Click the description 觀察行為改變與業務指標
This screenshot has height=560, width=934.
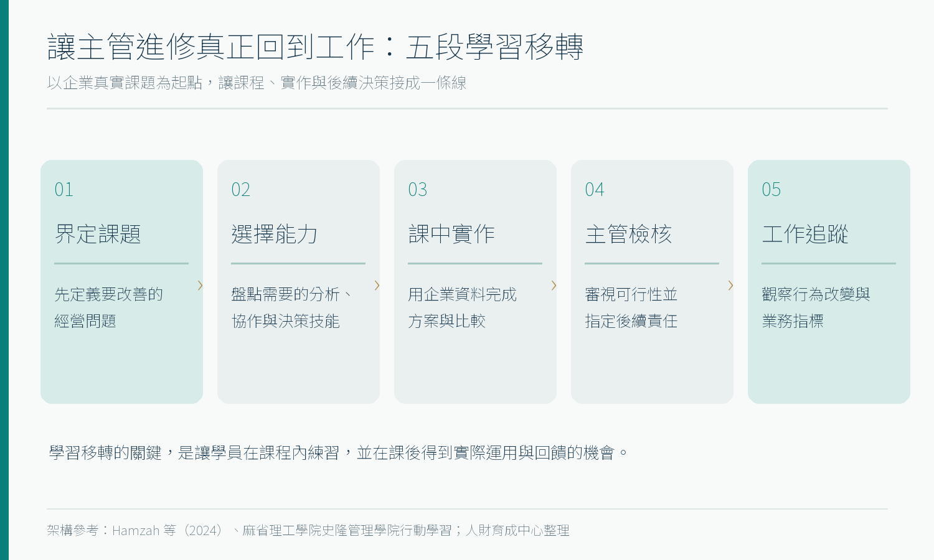[816, 307]
